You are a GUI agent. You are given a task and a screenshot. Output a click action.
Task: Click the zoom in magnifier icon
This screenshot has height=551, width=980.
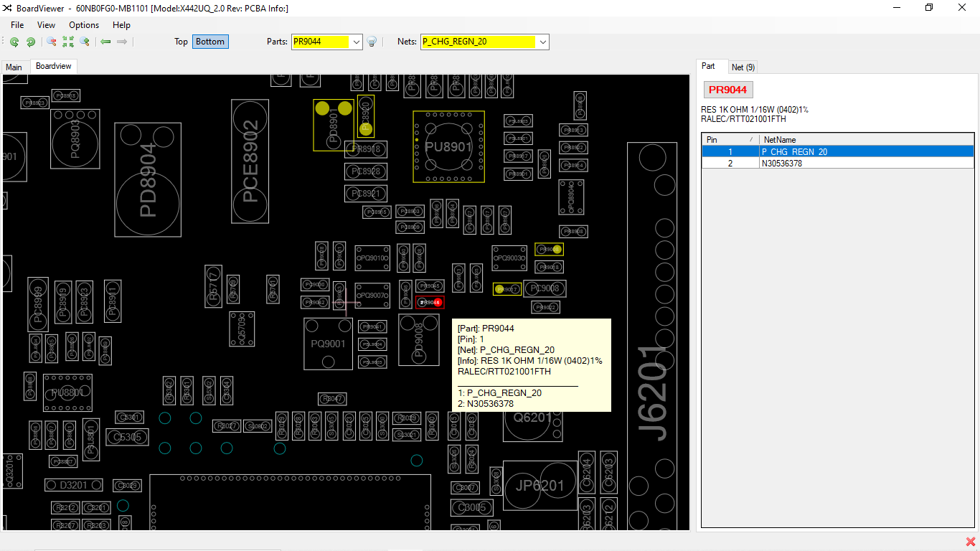tap(85, 42)
